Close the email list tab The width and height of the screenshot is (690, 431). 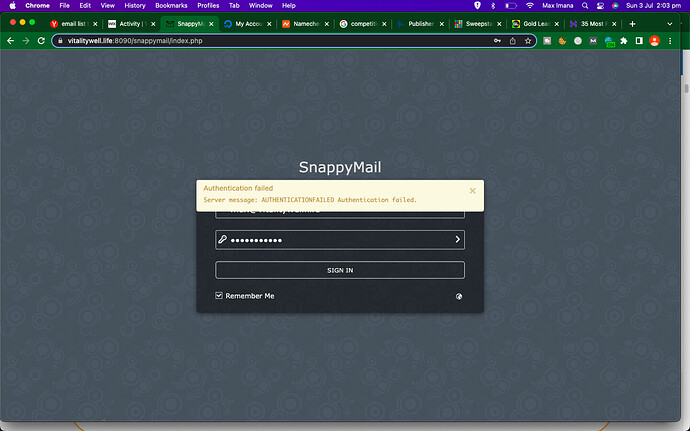click(95, 24)
